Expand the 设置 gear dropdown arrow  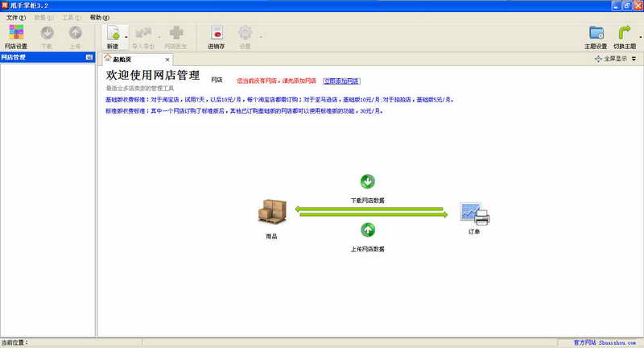tap(261, 37)
